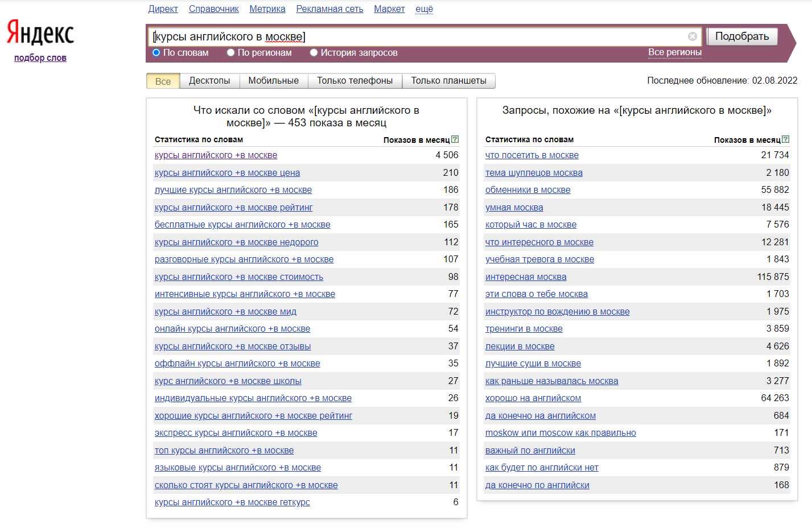Select the 'Только телефоны' tab
Image resolution: width=812 pixels, height=528 pixels.
(x=355, y=81)
